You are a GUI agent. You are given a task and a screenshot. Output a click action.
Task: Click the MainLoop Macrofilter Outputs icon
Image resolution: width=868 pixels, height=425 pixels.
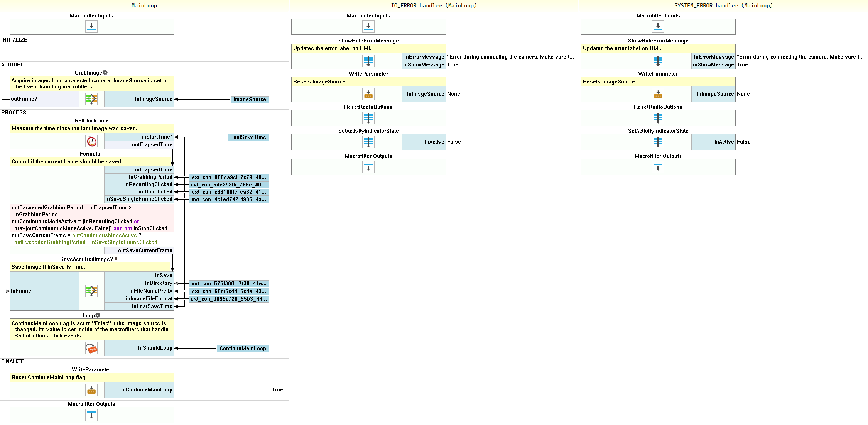(x=91, y=415)
